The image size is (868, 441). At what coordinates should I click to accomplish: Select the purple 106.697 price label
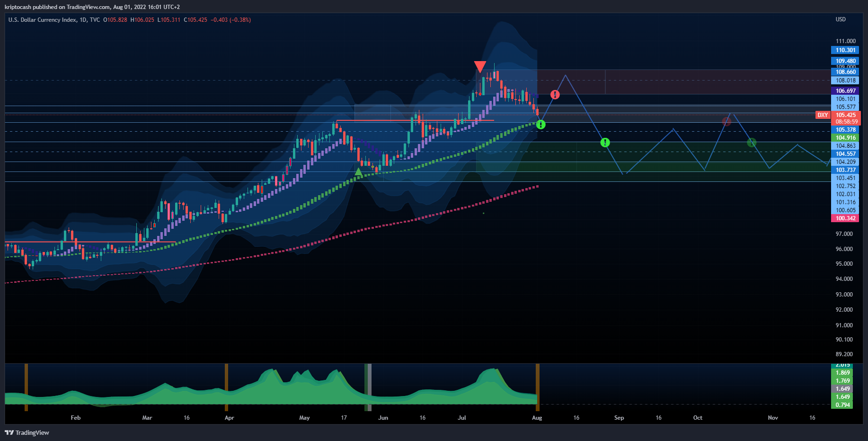click(845, 91)
